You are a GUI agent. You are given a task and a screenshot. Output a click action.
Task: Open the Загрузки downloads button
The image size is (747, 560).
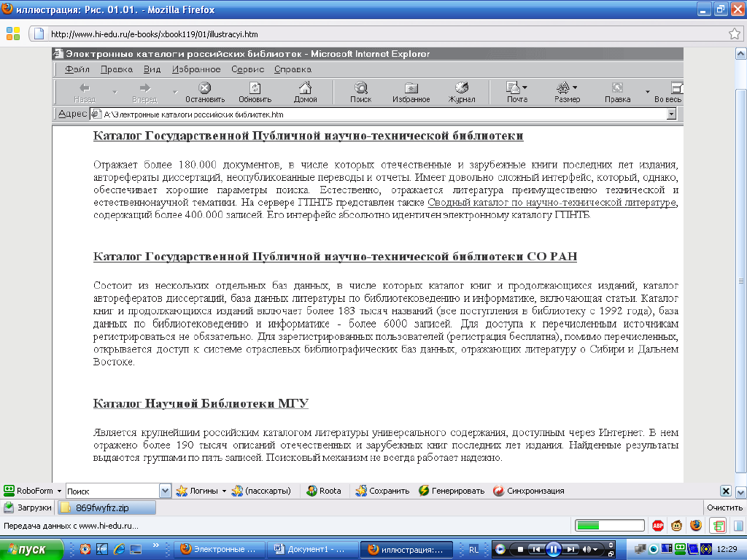click(28, 507)
